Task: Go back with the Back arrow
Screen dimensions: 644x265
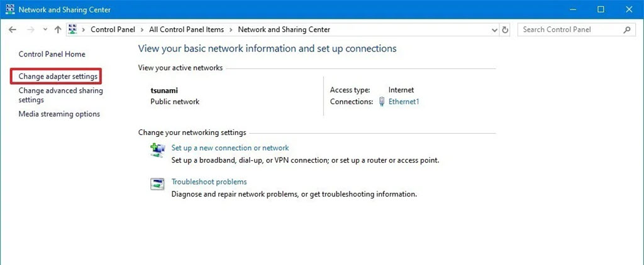Action: [x=13, y=30]
